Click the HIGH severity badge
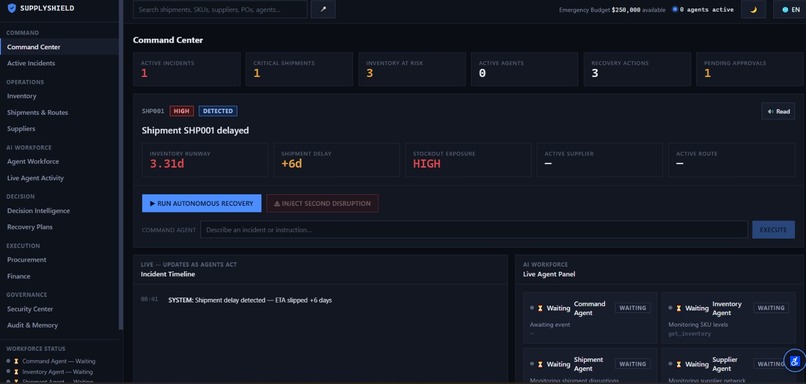Screen dimensions: 806x384 tap(181, 111)
